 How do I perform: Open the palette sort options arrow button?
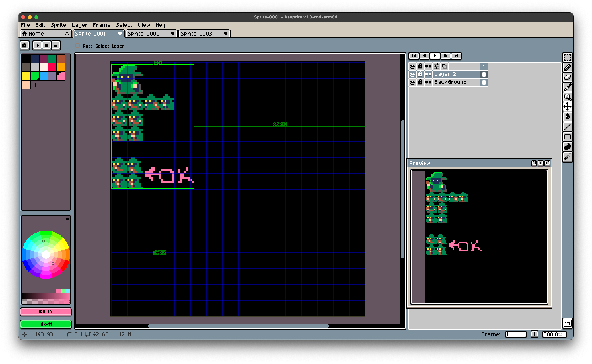coord(37,45)
